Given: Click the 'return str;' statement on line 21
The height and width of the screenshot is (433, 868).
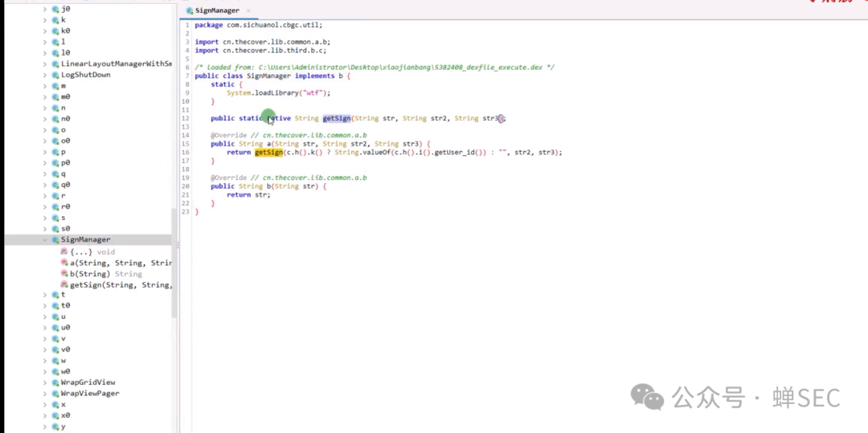Looking at the screenshot, I should pos(248,194).
